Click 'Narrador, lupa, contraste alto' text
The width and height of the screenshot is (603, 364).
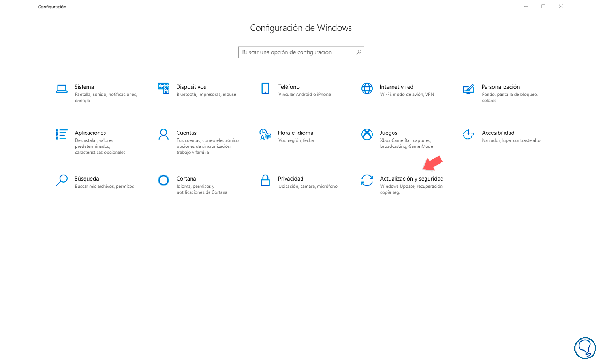tap(511, 140)
